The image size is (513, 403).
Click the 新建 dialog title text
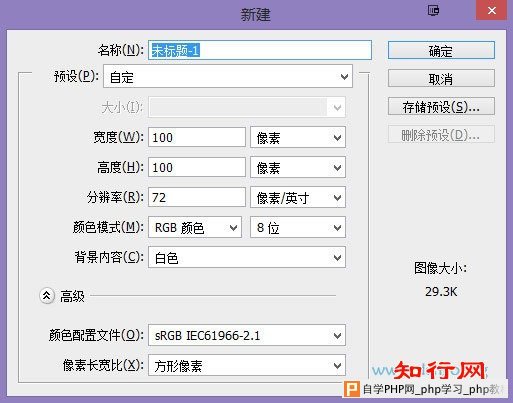click(256, 15)
